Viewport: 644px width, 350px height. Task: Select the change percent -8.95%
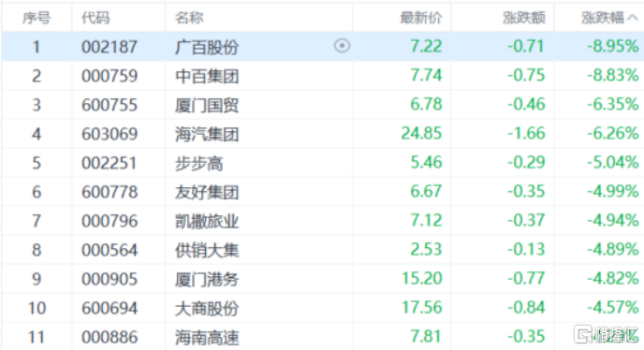coord(612,46)
